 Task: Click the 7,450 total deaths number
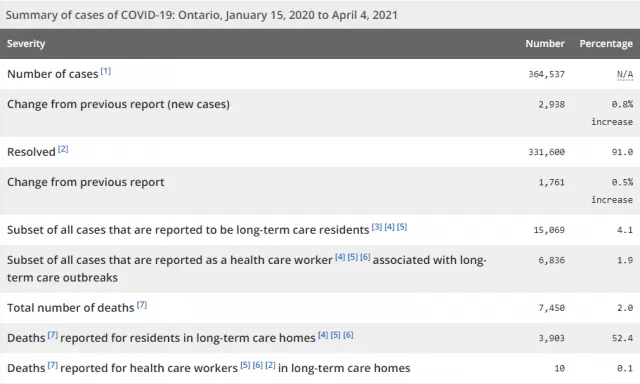click(x=551, y=308)
